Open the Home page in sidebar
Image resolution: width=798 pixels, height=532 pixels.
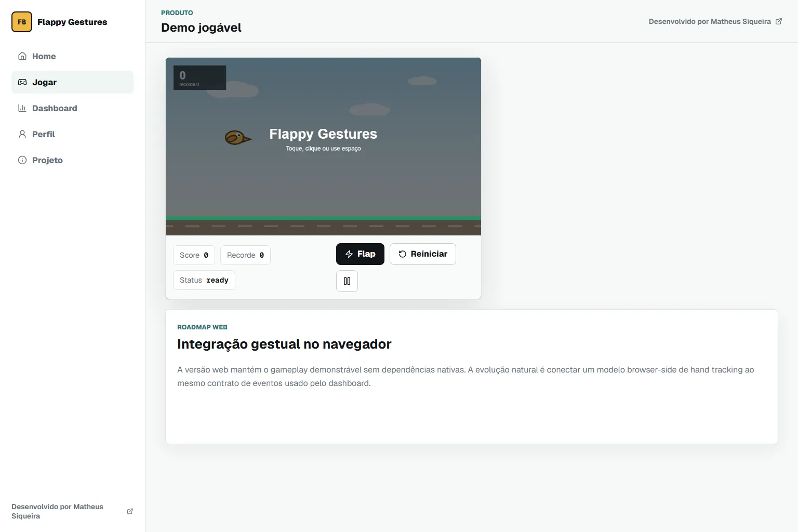72,56
